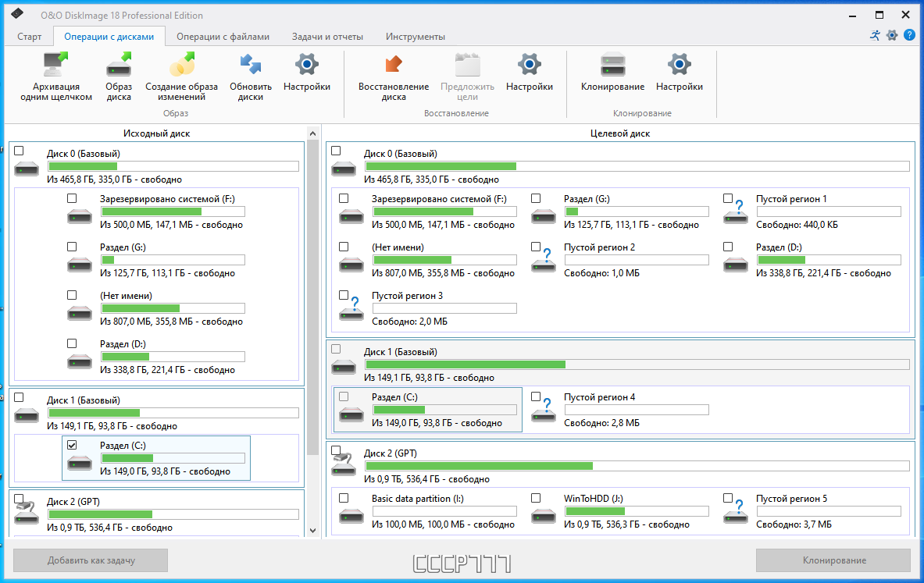Image resolution: width=924 pixels, height=583 pixels.
Task: Check source Раздел (G:) checkbox
Action: point(72,247)
